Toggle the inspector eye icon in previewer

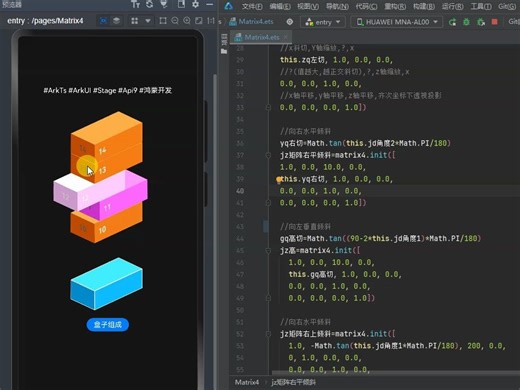pos(103,21)
